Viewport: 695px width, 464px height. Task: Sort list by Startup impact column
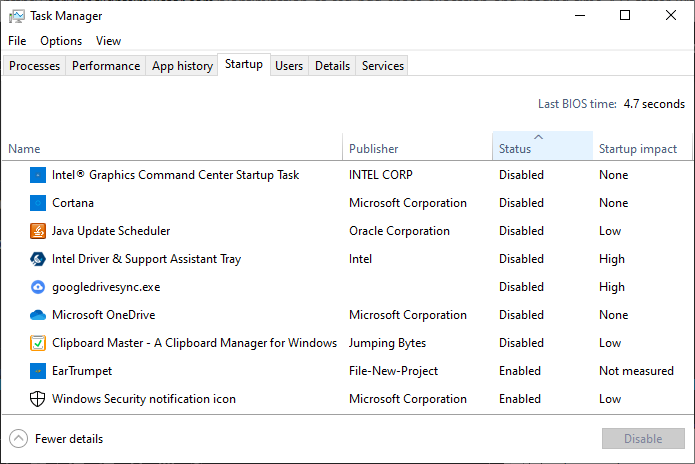[x=638, y=149]
